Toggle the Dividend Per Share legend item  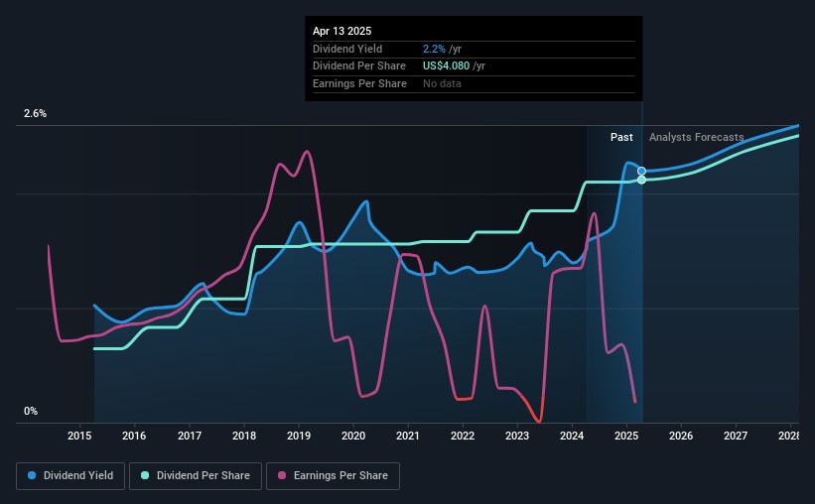click(x=196, y=476)
